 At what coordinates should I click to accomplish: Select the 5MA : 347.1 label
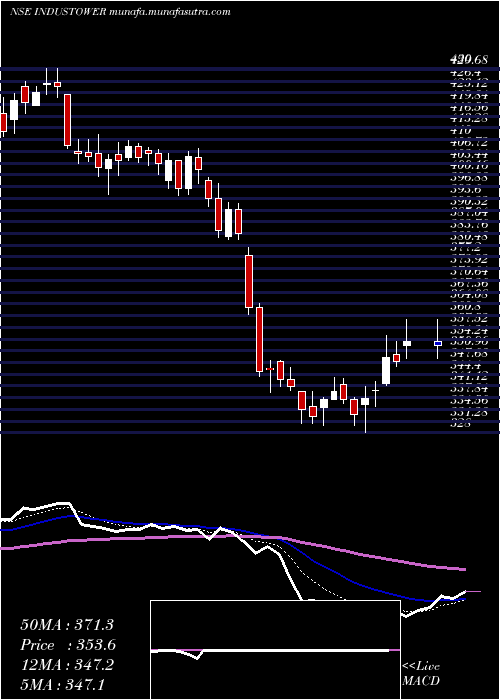coord(62,684)
